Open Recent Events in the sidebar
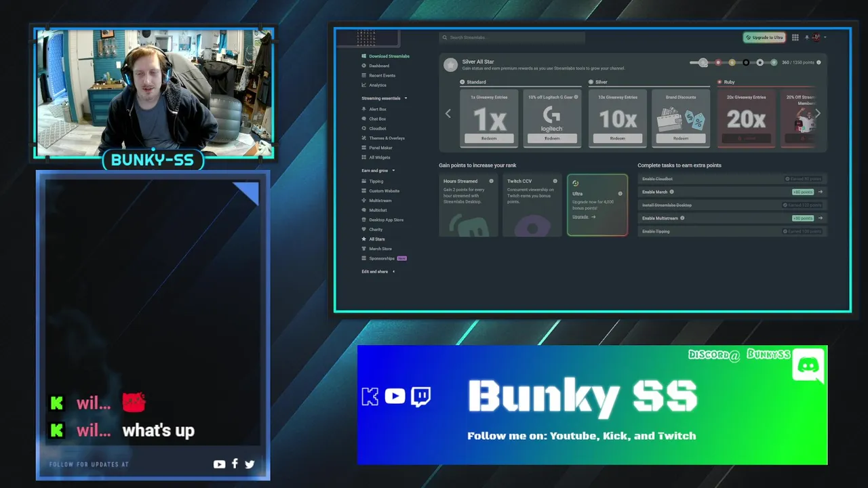Image resolution: width=868 pixels, height=488 pixels. click(378, 75)
